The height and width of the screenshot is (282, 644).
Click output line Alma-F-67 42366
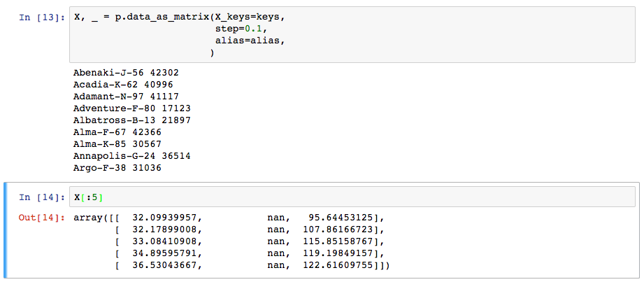click(x=117, y=132)
